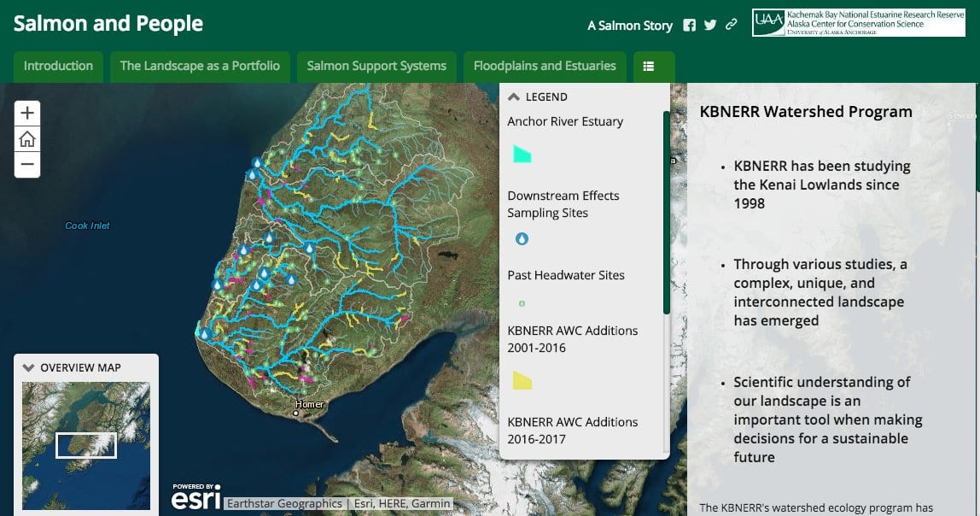Image resolution: width=980 pixels, height=516 pixels.
Task: Go to Floodplains and Estuaries tab
Action: tap(545, 67)
